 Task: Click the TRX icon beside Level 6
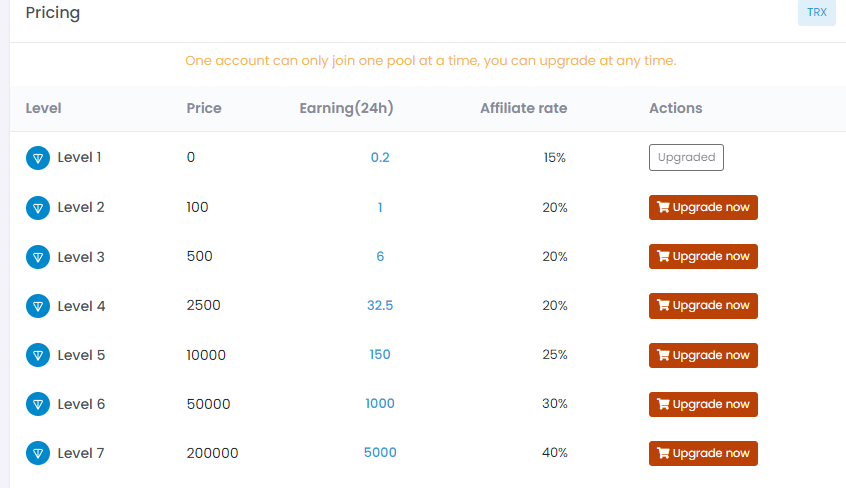pos(38,404)
